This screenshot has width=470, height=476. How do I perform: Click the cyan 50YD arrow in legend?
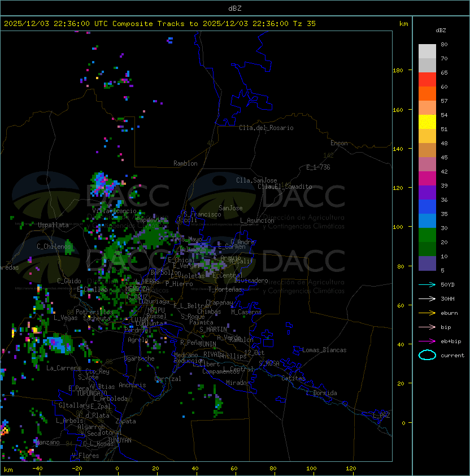427,284
